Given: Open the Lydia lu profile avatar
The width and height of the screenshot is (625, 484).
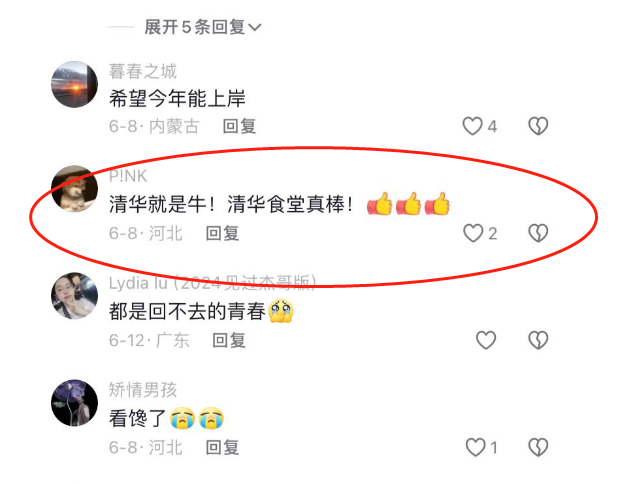Looking at the screenshot, I should (x=75, y=296).
